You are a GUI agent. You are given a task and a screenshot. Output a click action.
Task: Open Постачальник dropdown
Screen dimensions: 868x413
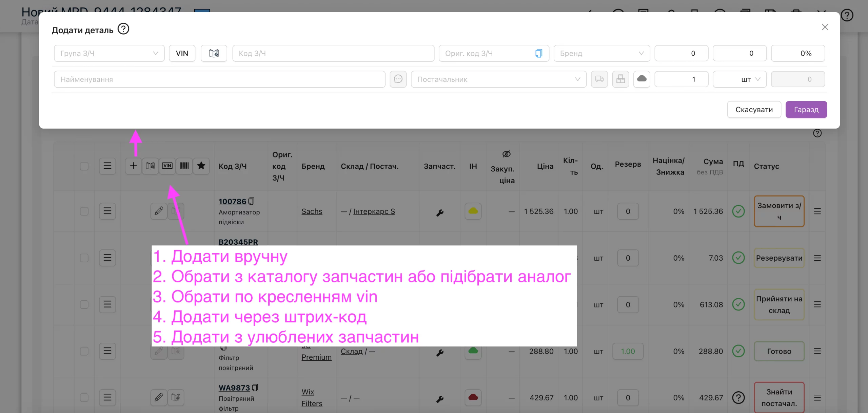click(499, 79)
